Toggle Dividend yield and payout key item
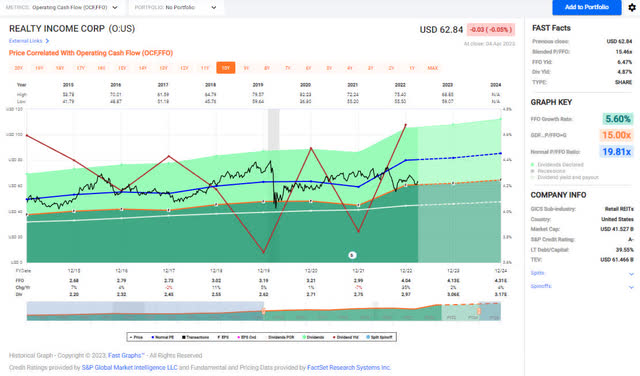Image resolution: width=640 pixels, height=376 pixels. tap(564, 178)
